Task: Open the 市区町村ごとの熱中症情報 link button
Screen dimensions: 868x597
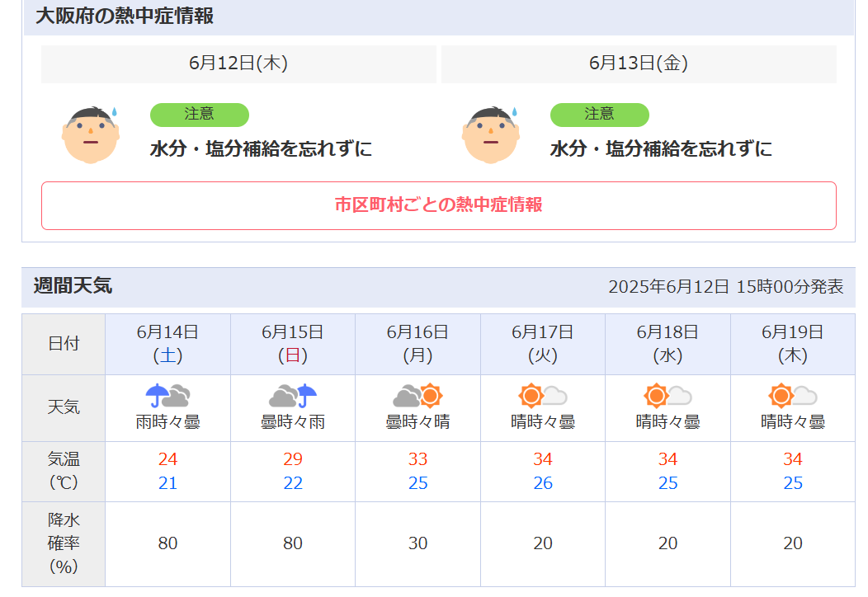Action: pos(438,205)
